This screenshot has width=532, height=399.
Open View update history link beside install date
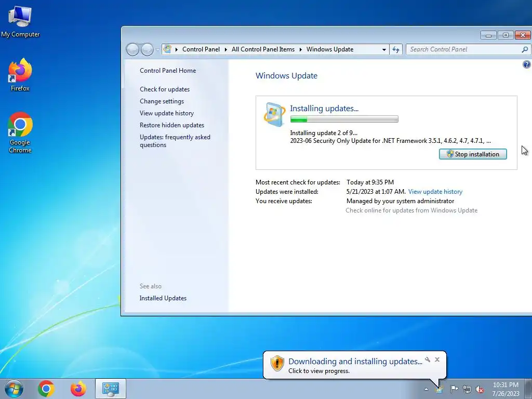435,192
